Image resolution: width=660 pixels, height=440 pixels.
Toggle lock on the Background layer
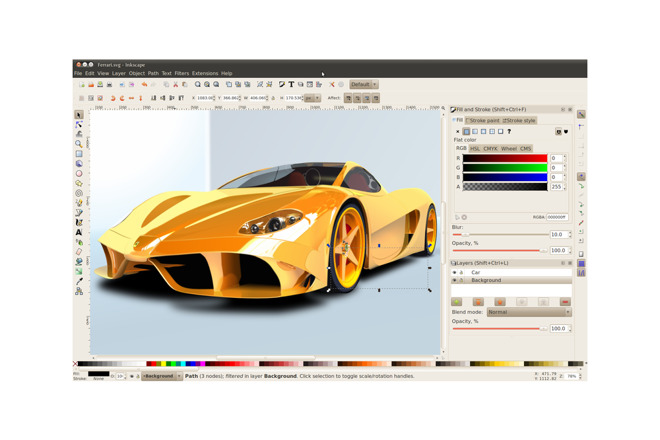click(x=461, y=280)
